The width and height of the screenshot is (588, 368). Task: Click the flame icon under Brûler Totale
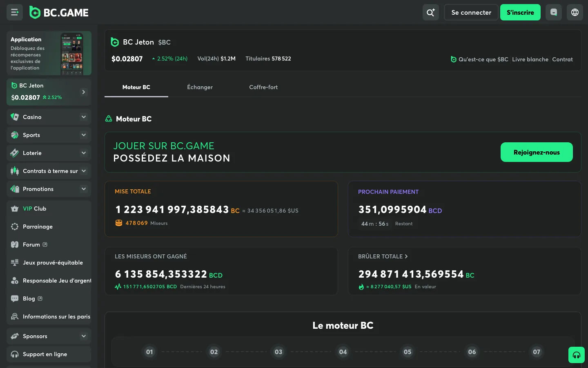point(361,287)
